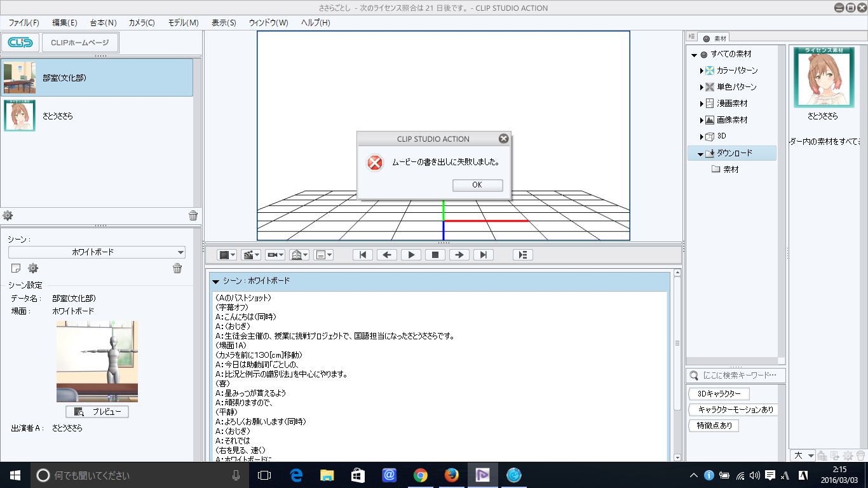
Task: Click OK in the error dialog
Action: click(x=477, y=185)
